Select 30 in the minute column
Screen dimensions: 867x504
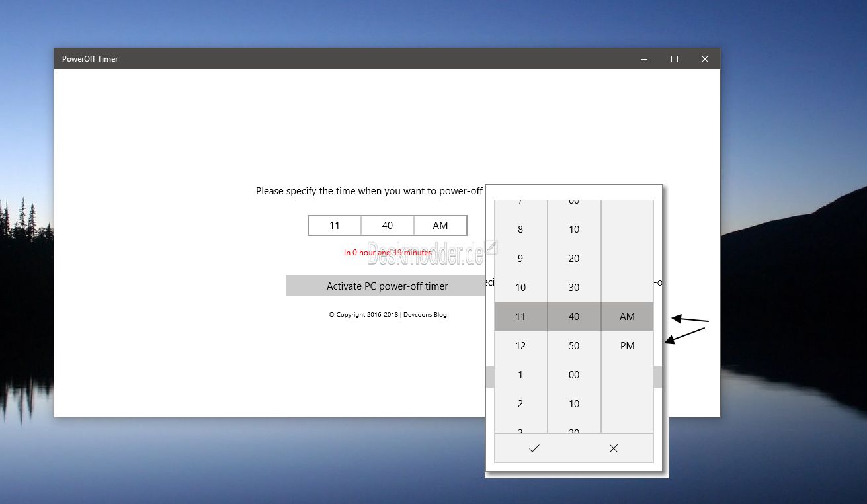coord(574,288)
